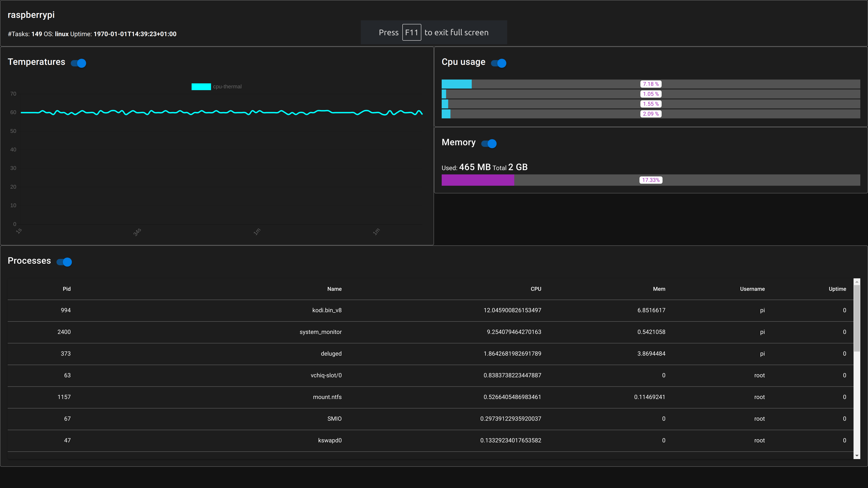Image resolution: width=868 pixels, height=488 pixels.
Task: Click the scrollbar up arrow in Processes
Action: coord(856,282)
